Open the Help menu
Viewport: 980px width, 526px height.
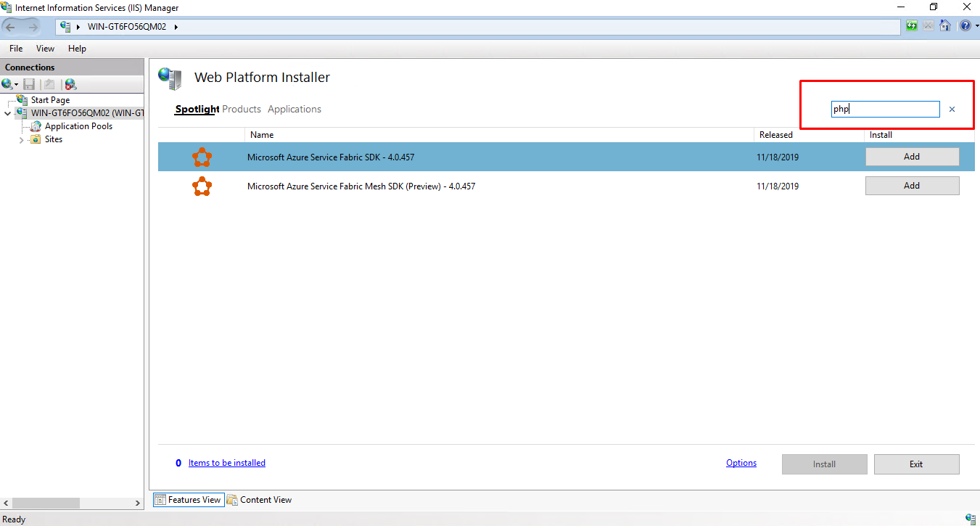click(x=77, y=49)
